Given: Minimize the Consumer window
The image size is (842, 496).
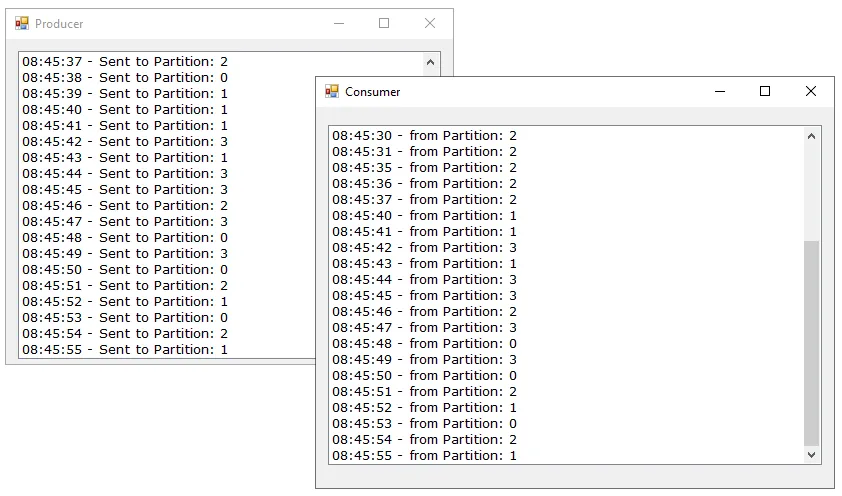Looking at the screenshot, I should pyautogui.click(x=720, y=91).
